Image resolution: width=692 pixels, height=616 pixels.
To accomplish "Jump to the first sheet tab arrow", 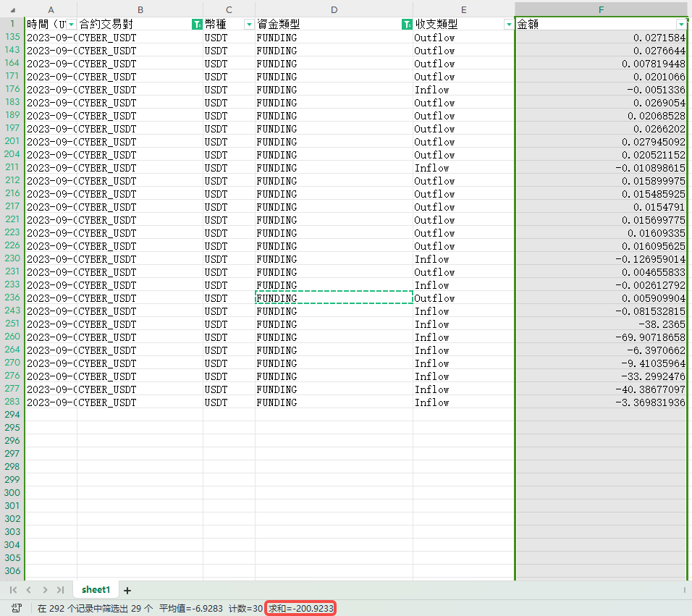I will 14,590.
